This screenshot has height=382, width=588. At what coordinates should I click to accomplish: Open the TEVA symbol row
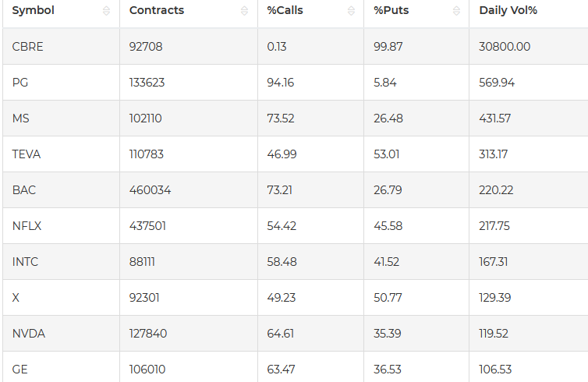(x=27, y=154)
